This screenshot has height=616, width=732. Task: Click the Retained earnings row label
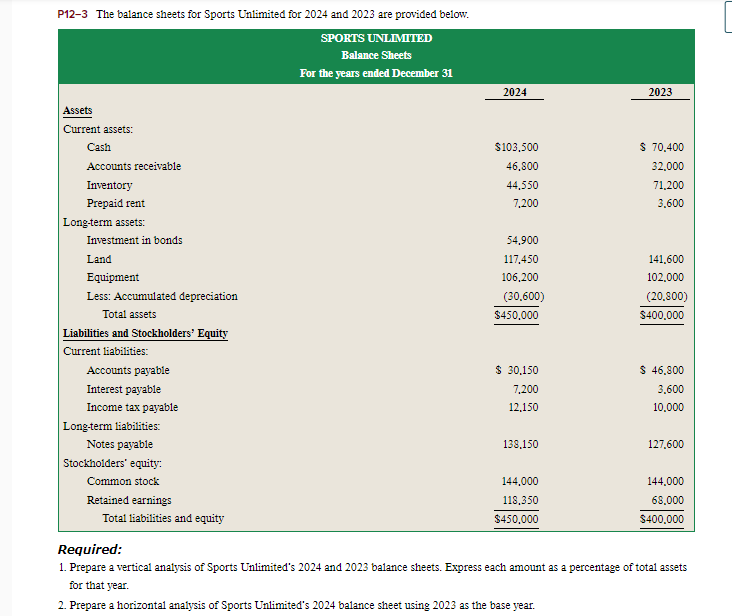click(129, 500)
